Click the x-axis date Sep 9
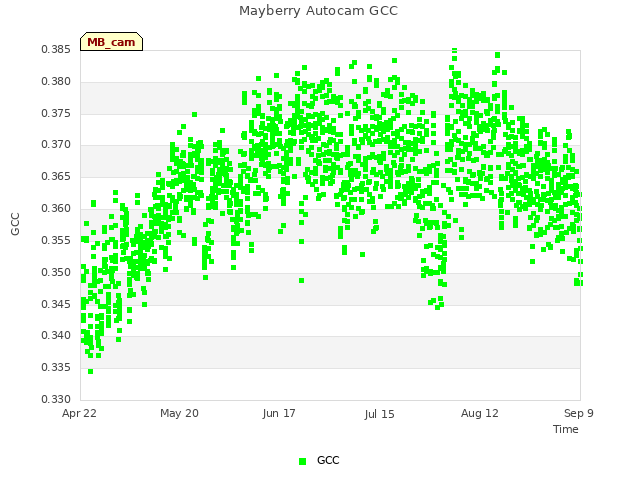 579,413
